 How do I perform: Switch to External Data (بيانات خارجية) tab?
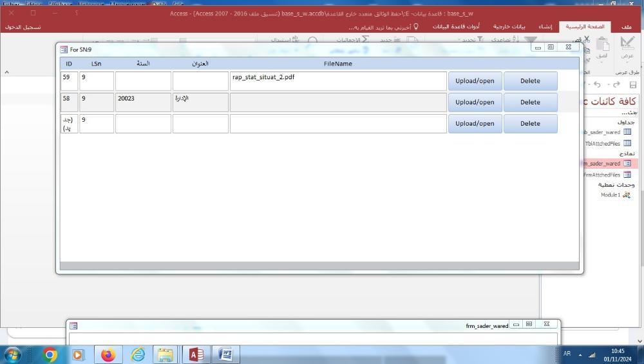tap(509, 26)
